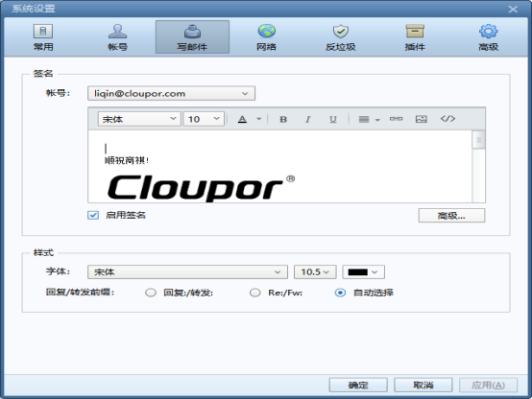This screenshot has height=399, width=532.
Task: Switch to the 反垃圾 tab
Action: coord(340,37)
